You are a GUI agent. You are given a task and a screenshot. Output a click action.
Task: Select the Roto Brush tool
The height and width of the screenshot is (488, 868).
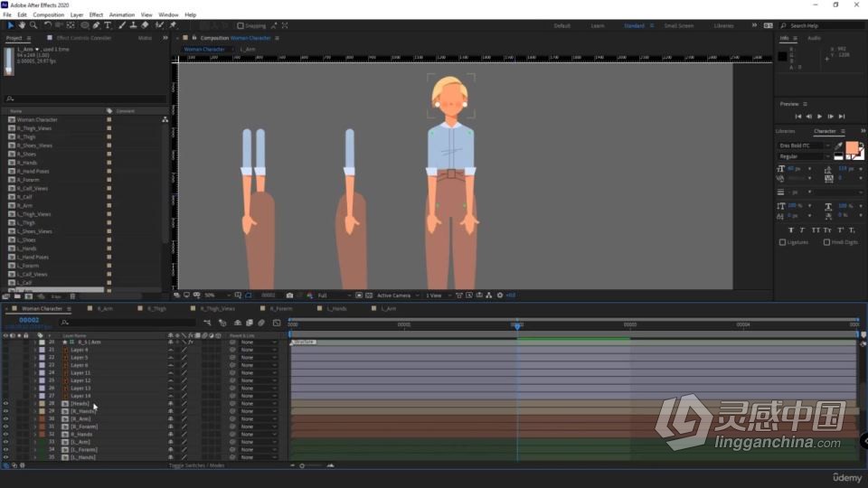coord(159,25)
